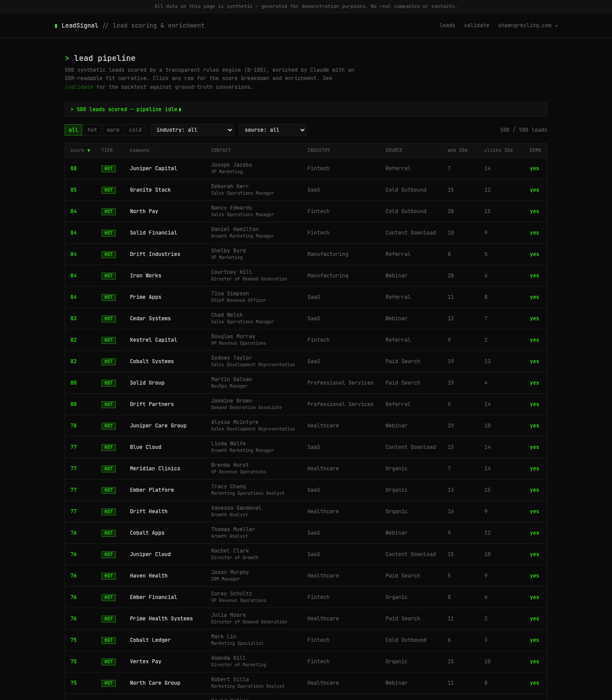This screenshot has width=612, height=700.
Task: Click the TIER column header
Action: pos(107,150)
